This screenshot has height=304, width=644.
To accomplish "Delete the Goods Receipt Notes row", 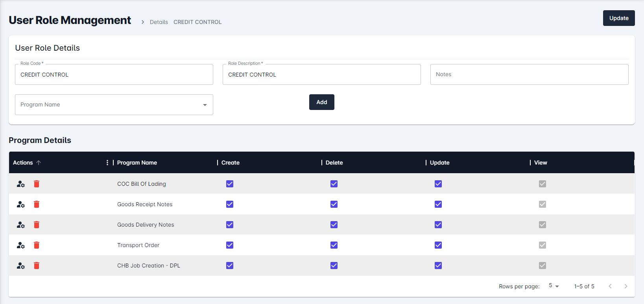I will pos(37,204).
